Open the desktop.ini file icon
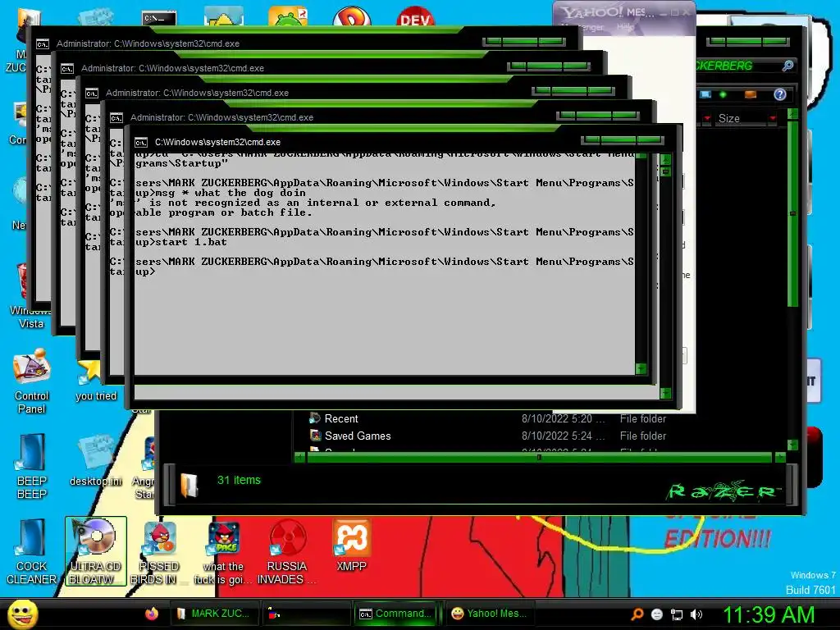 pos(96,461)
